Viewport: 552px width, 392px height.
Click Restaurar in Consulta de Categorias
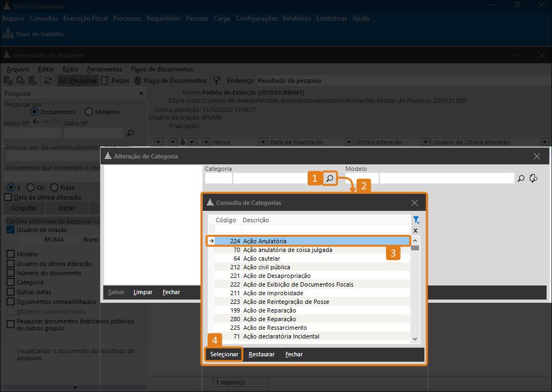[x=262, y=355]
